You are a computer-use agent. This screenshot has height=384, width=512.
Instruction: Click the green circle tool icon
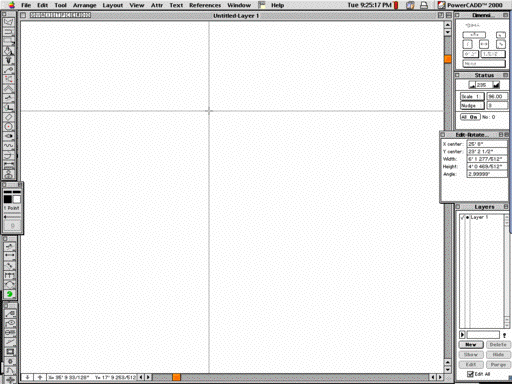(x=9, y=294)
